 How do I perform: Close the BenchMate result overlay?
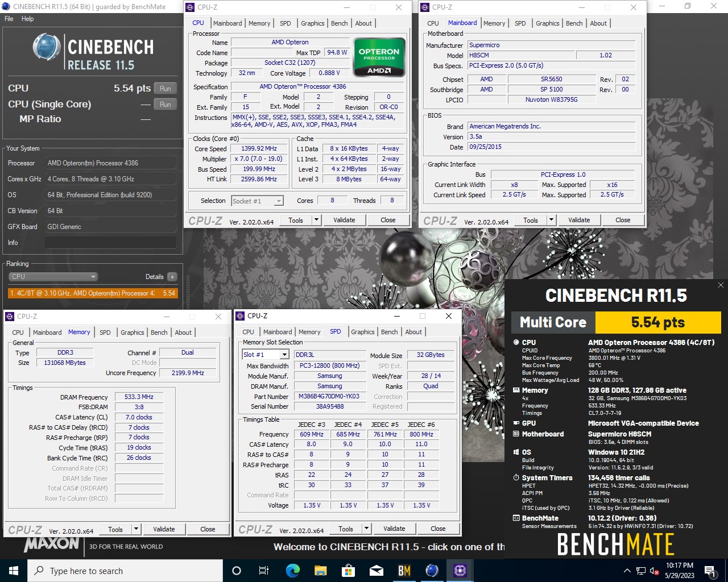[721, 285]
